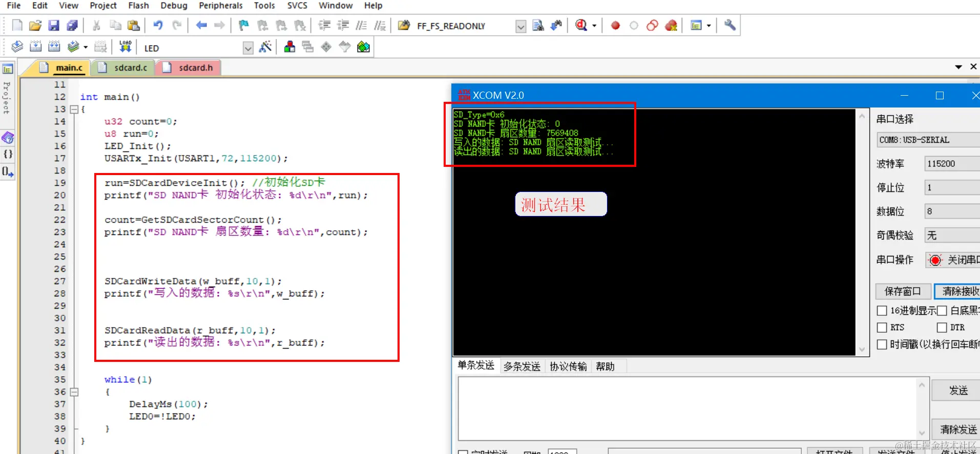Collapse while loop fold at line 36

click(74, 392)
